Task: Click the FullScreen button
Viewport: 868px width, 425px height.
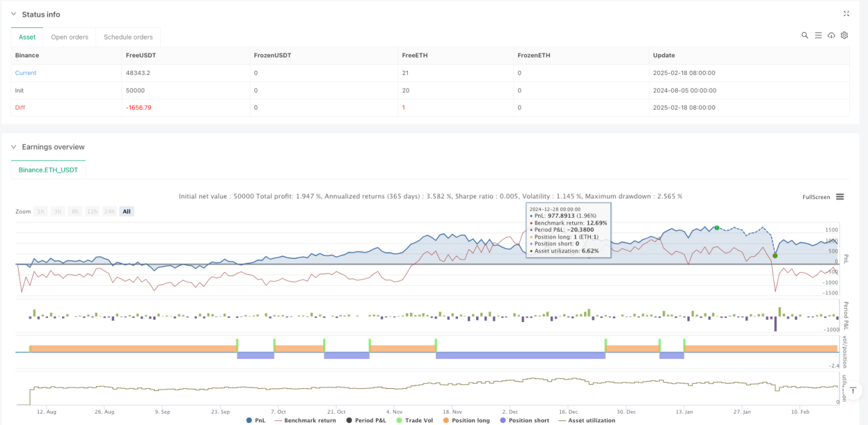Action: 816,197
